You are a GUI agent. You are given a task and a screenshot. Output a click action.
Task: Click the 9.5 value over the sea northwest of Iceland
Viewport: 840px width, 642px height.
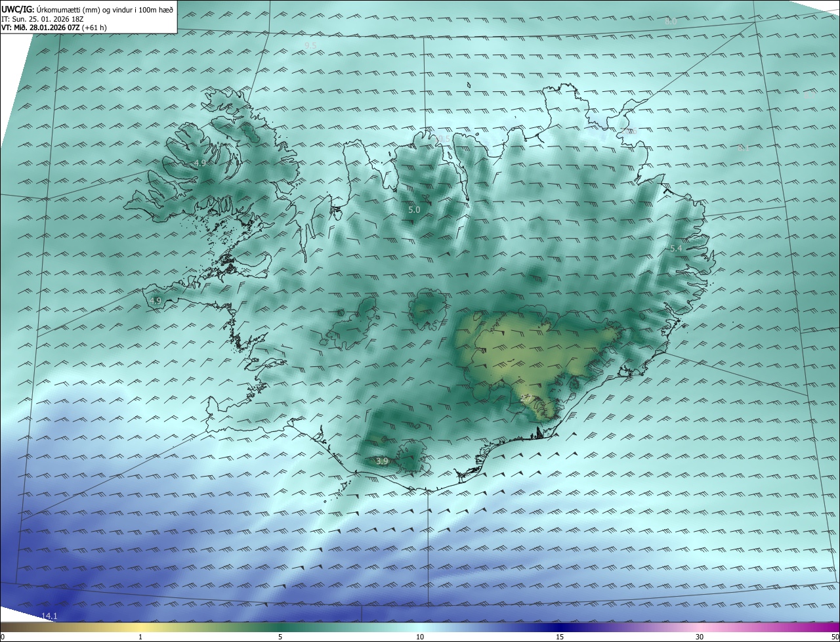310,45
